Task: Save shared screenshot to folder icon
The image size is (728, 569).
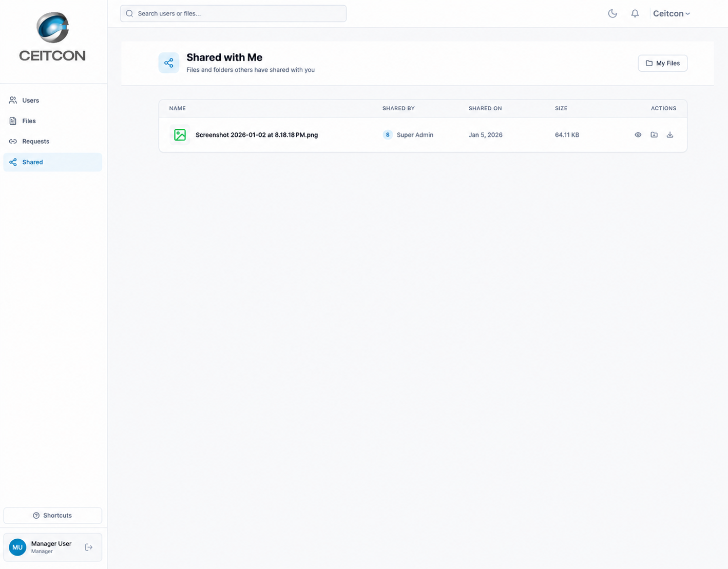Action: click(654, 135)
